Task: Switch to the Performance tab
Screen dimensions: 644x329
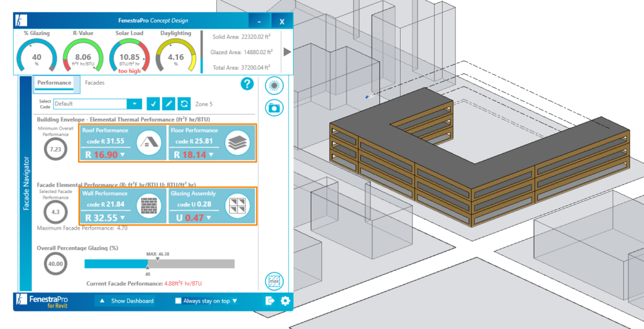Action: click(54, 82)
